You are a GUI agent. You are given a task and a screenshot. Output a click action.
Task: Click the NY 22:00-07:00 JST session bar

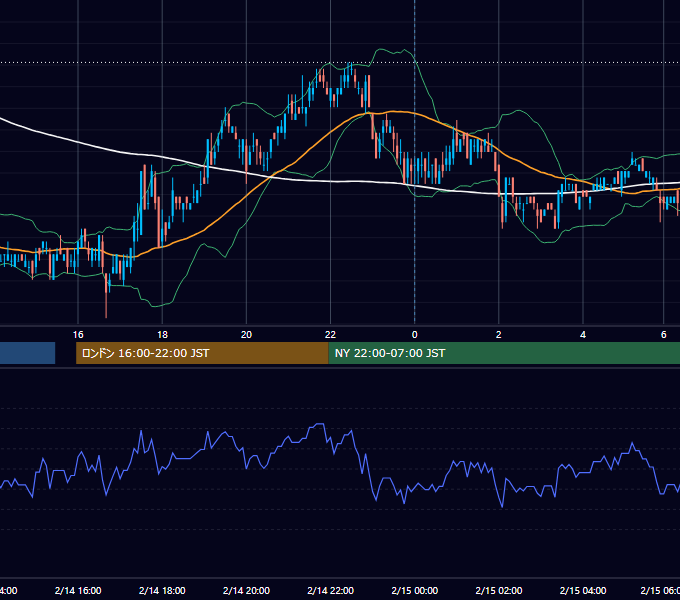pyautogui.click(x=504, y=353)
